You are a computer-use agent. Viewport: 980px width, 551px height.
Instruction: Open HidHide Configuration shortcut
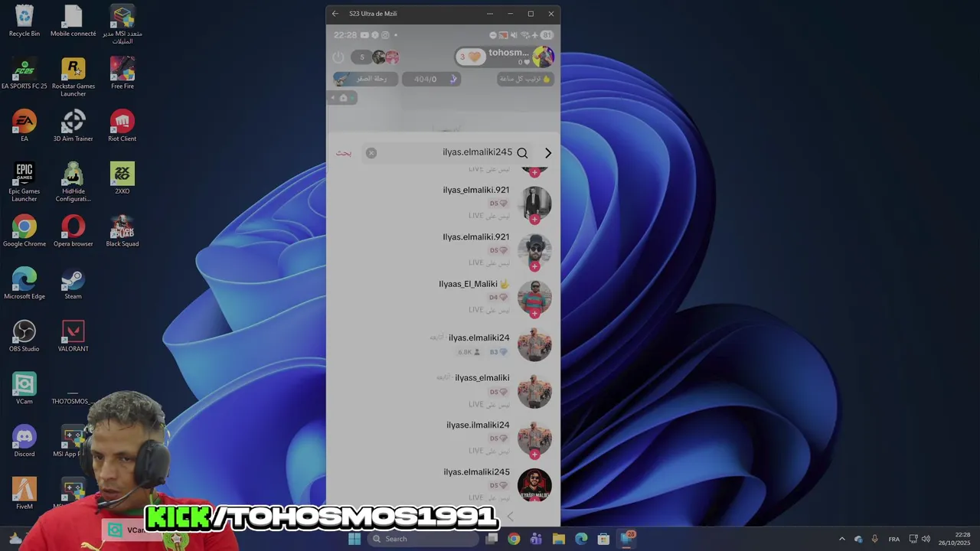coord(73,182)
